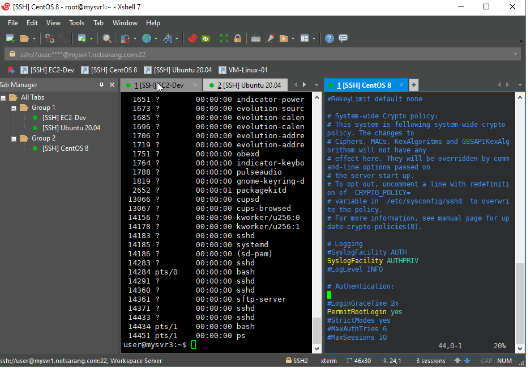Image resolution: width=528 pixels, height=369 pixels.
Task: Click the folder-plus toolbar icon
Action: coord(284,38)
